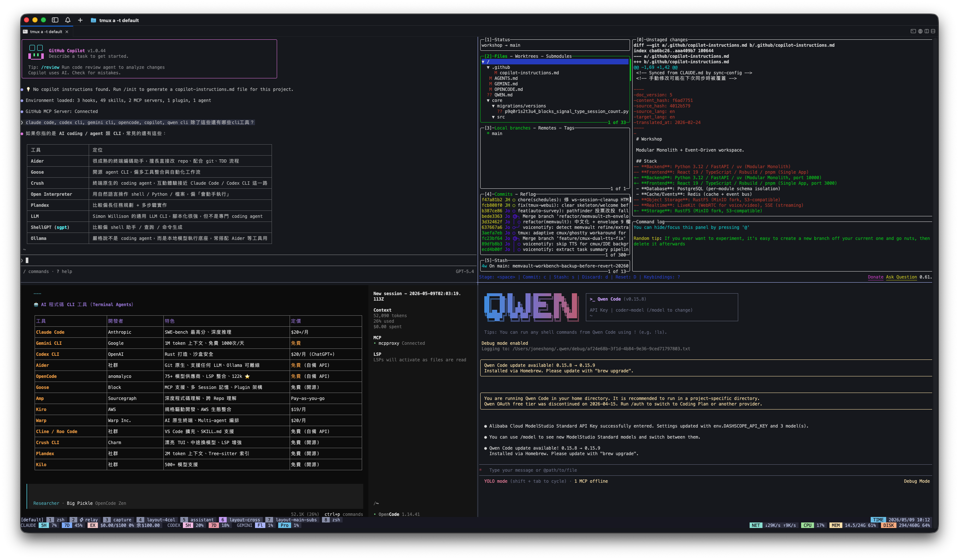This screenshot has width=959, height=560.
Task: Select the stash entry 'On main: memvault-workbench-backup'
Action: point(555,266)
